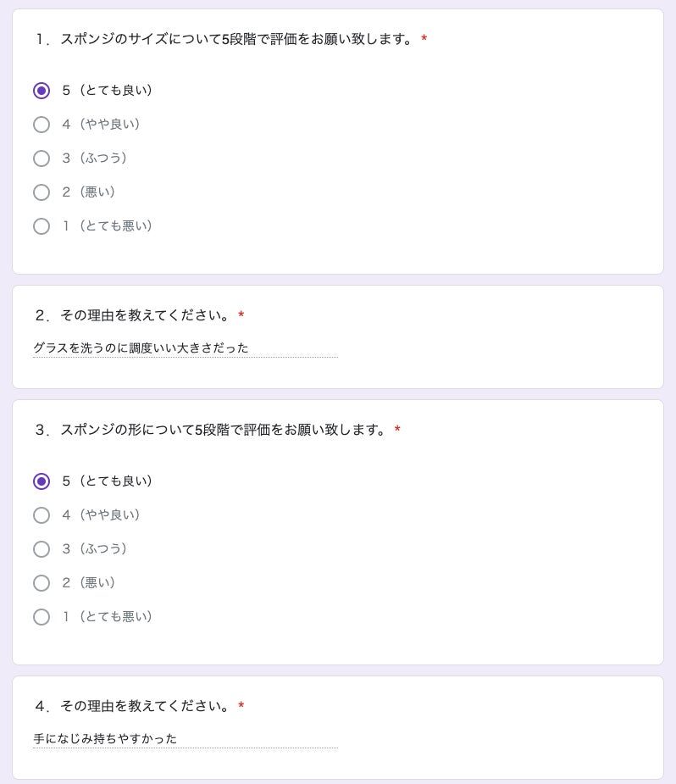
Task: Pick shape rating 3 (ふつう)
Action: pyautogui.click(x=42, y=549)
